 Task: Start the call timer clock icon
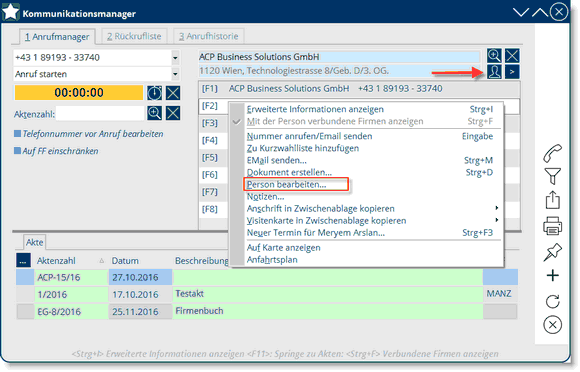point(154,93)
